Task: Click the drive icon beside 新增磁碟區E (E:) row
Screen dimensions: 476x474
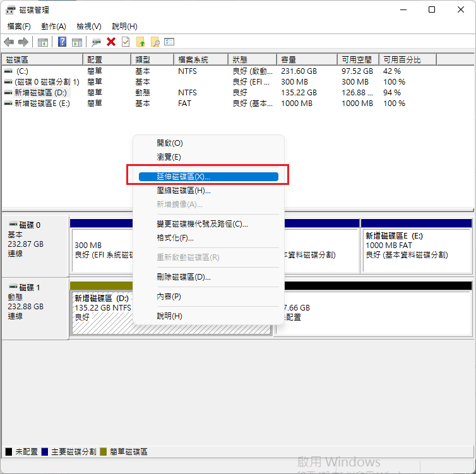Action: coord(8,104)
